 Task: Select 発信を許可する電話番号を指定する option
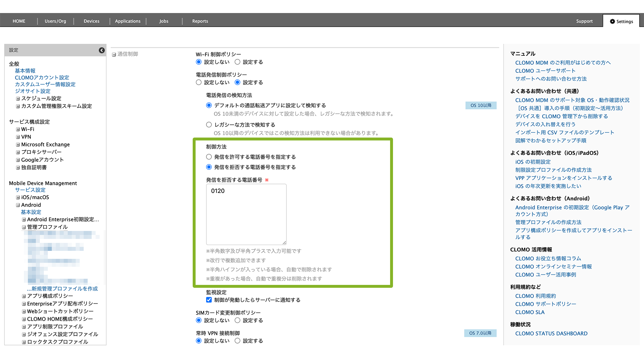point(209,157)
